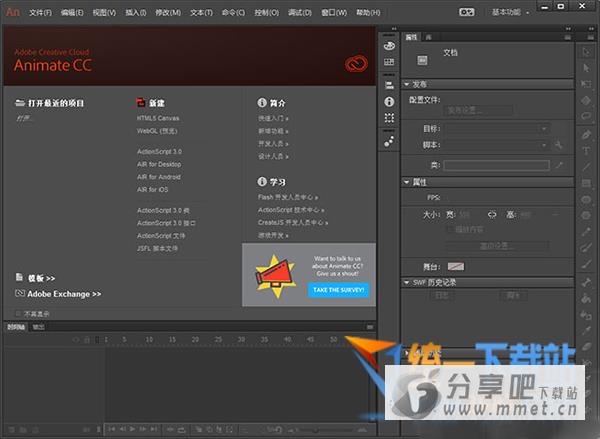Toggle the layer outline header icon
600x439 pixels.
click(97, 339)
